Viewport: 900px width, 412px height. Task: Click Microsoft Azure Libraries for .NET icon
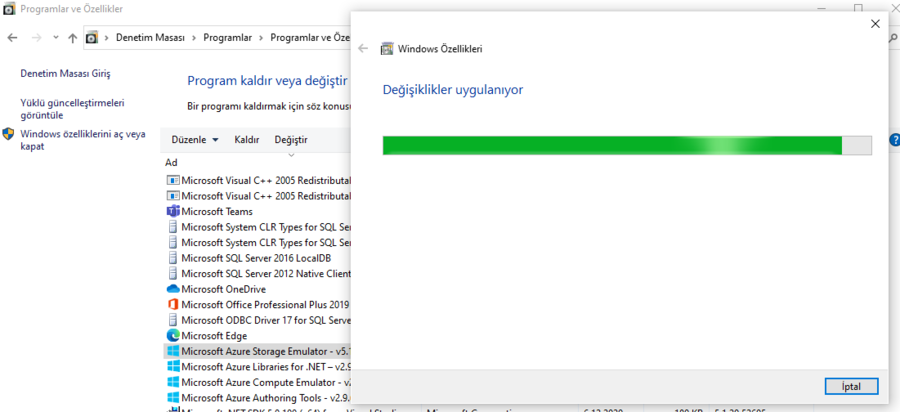point(172,366)
